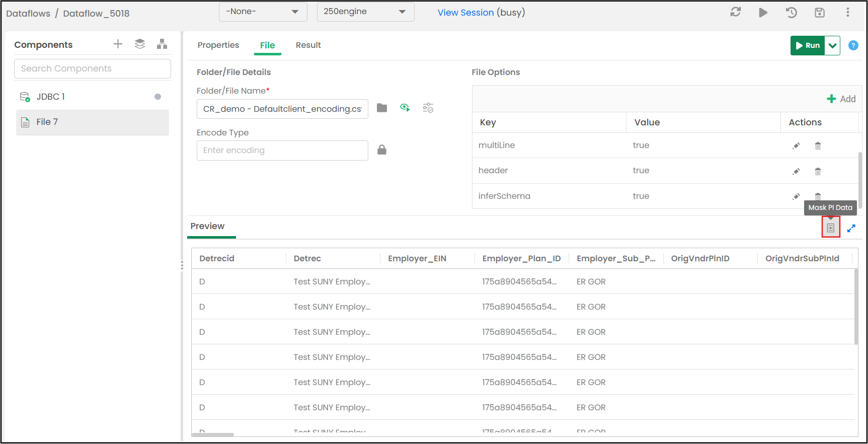The image size is (868, 444).
Task: Click the refresh icon in top toolbar
Action: [x=735, y=12]
